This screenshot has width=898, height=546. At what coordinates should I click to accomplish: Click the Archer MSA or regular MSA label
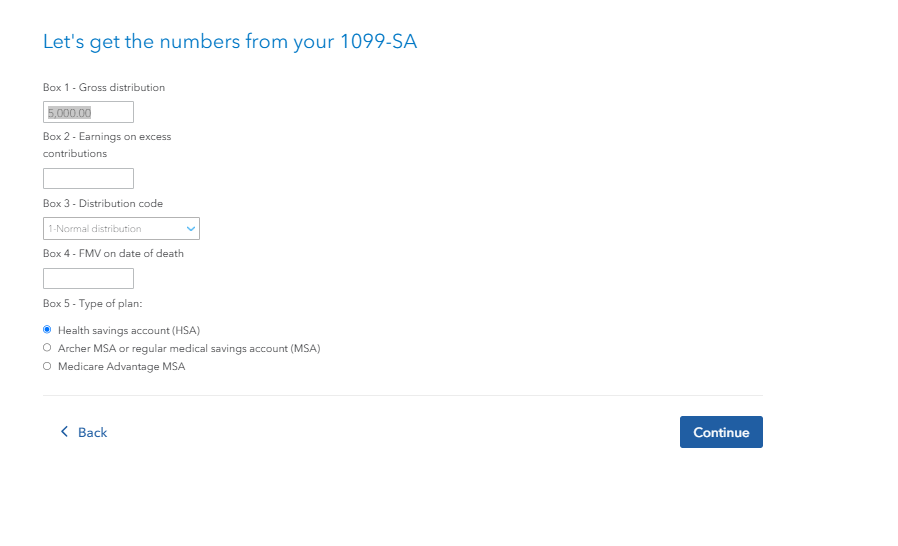click(189, 348)
